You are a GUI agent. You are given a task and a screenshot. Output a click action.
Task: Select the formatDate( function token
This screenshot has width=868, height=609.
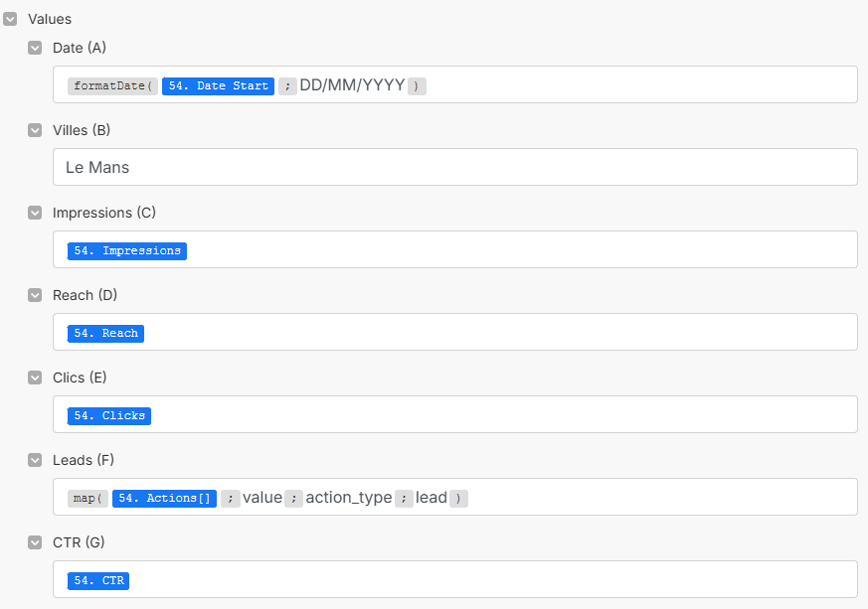[113, 85]
